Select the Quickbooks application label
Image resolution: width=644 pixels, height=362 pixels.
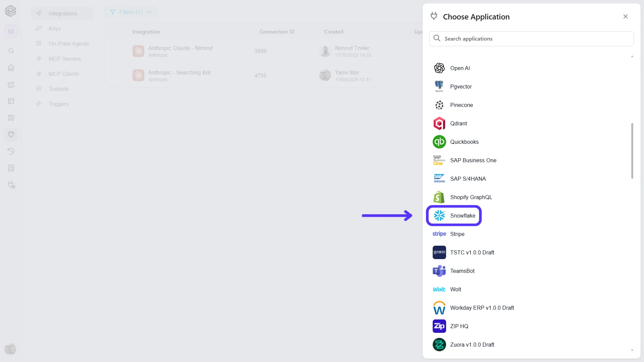pos(464,142)
